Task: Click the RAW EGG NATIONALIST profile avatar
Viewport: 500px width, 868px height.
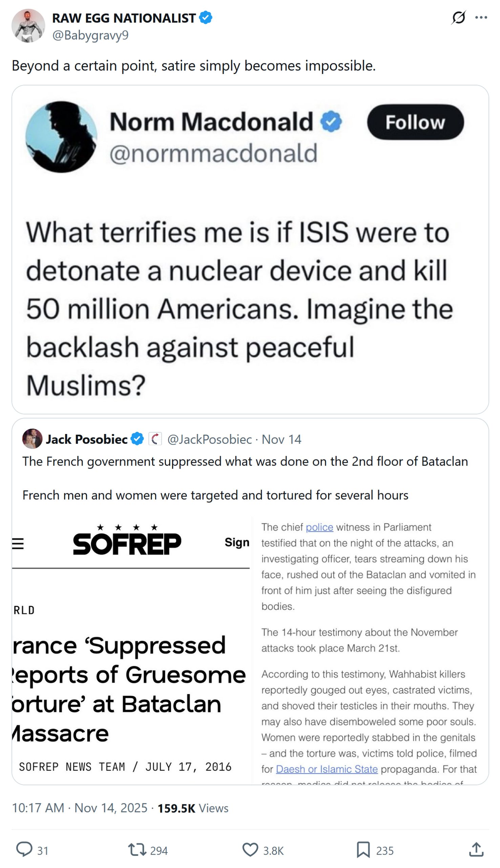Action: (28, 26)
